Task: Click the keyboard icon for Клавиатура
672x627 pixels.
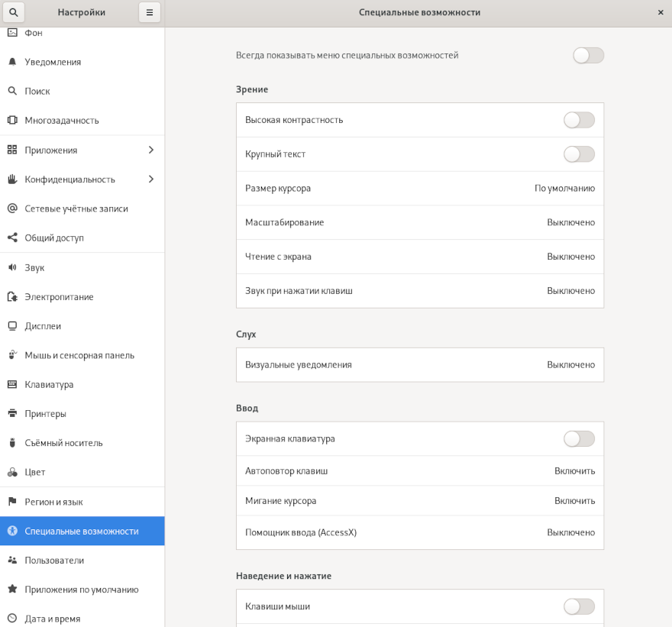Action: [12, 384]
